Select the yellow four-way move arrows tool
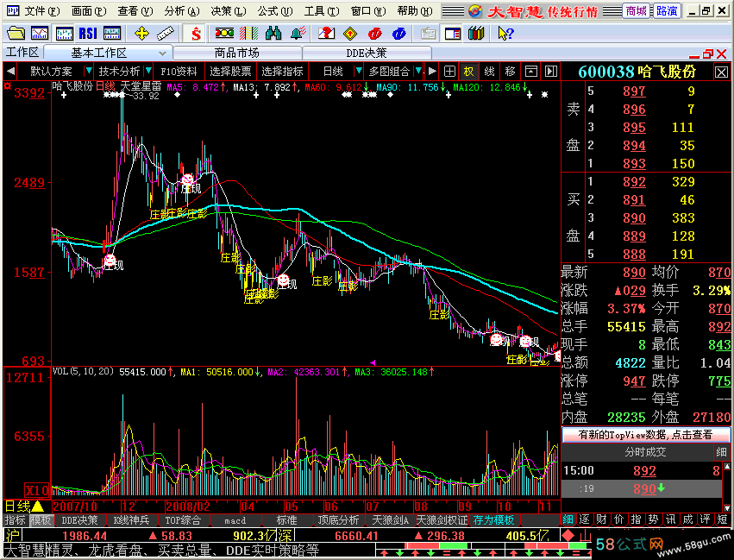 point(141,34)
